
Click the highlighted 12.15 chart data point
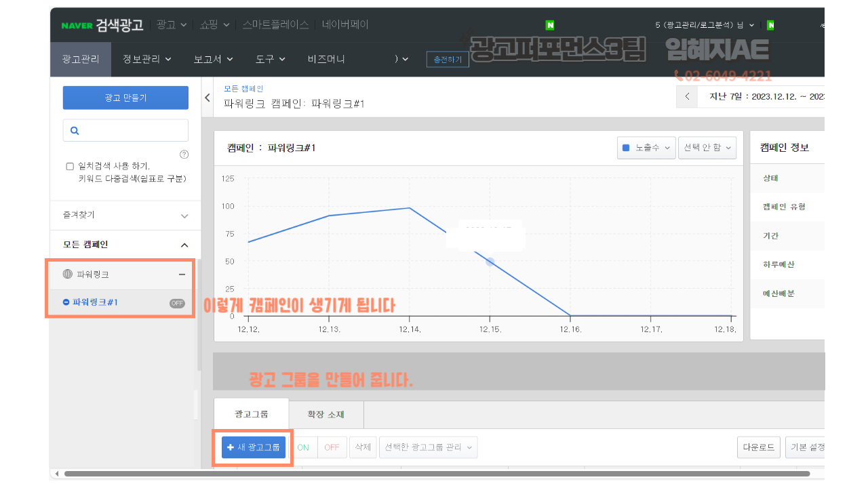490,262
